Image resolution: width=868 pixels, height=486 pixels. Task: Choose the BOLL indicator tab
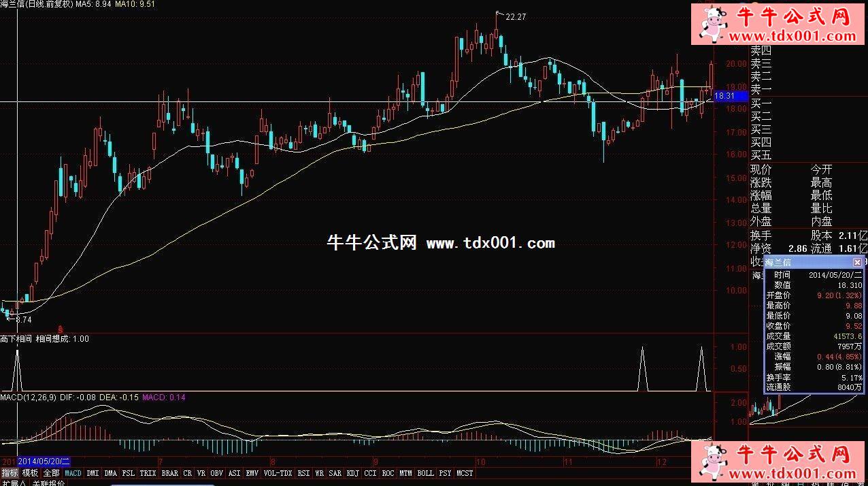[425, 473]
